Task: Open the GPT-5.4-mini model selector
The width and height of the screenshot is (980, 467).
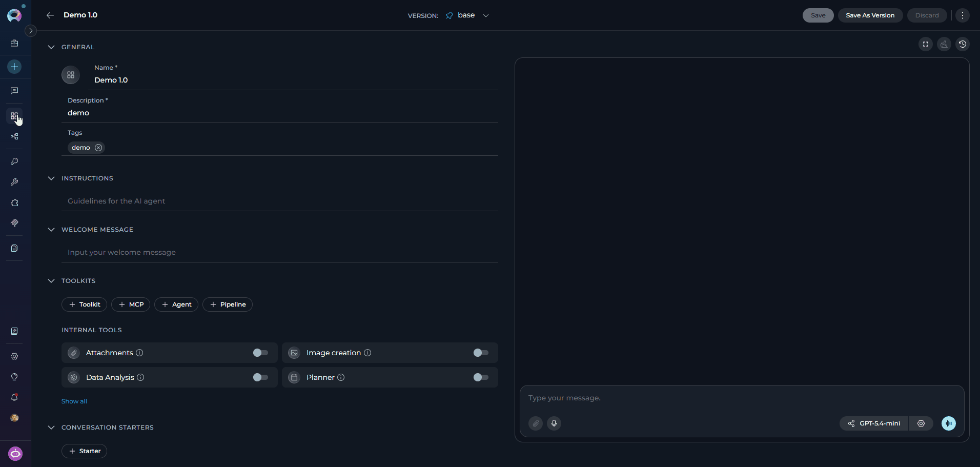Action: tap(874, 423)
